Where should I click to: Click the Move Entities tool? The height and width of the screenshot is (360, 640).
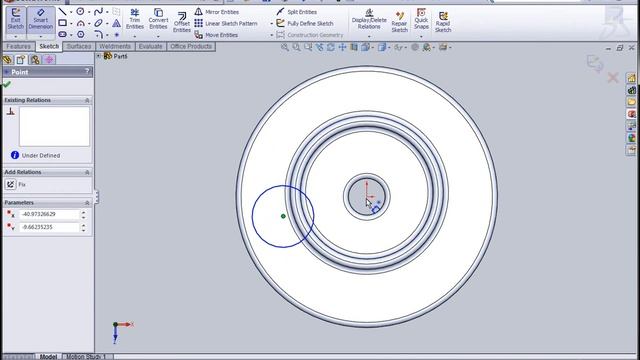(216, 35)
